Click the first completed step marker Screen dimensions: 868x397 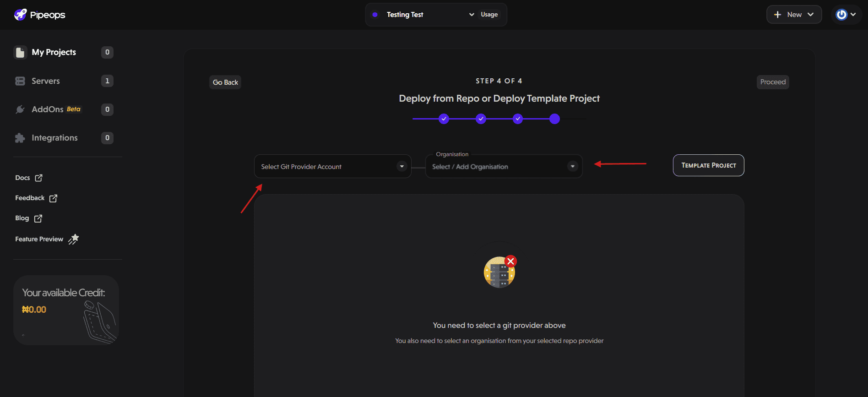[x=444, y=119]
